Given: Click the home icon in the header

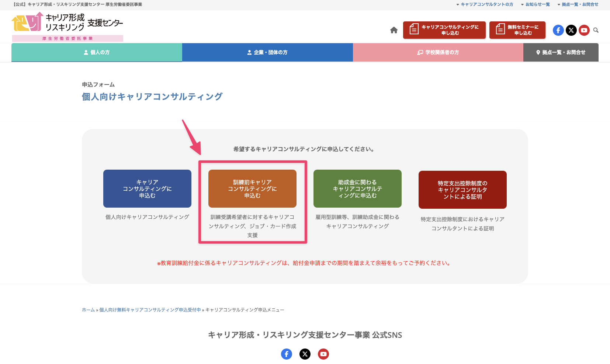Looking at the screenshot, I should pos(394,30).
